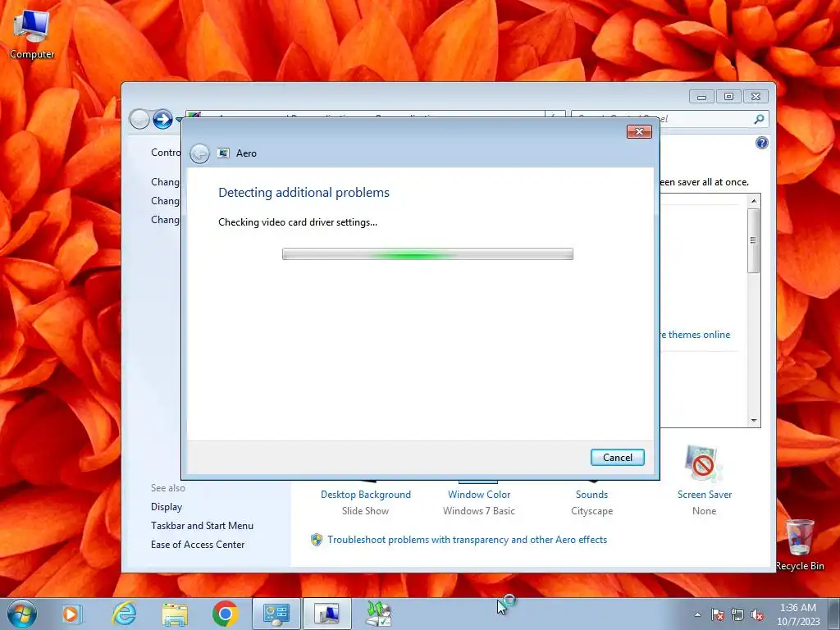Screen dimensions: 840x630
Task: Click Screen Saver text link
Action: pyautogui.click(x=704, y=495)
